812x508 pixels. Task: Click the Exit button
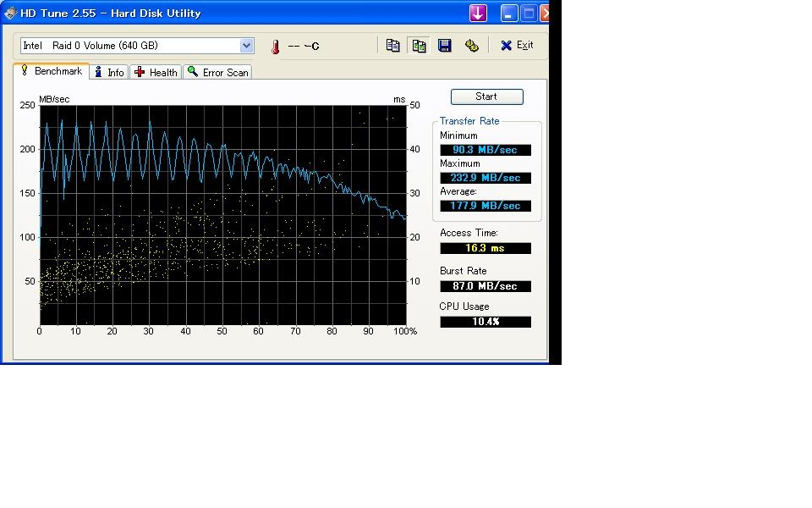click(517, 46)
